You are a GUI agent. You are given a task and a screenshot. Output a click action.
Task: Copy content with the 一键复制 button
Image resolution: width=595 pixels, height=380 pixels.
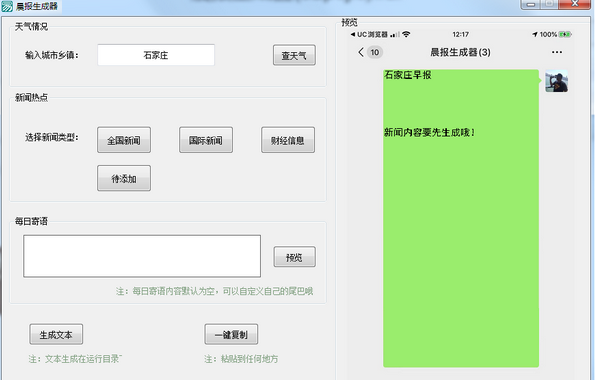[231, 334]
